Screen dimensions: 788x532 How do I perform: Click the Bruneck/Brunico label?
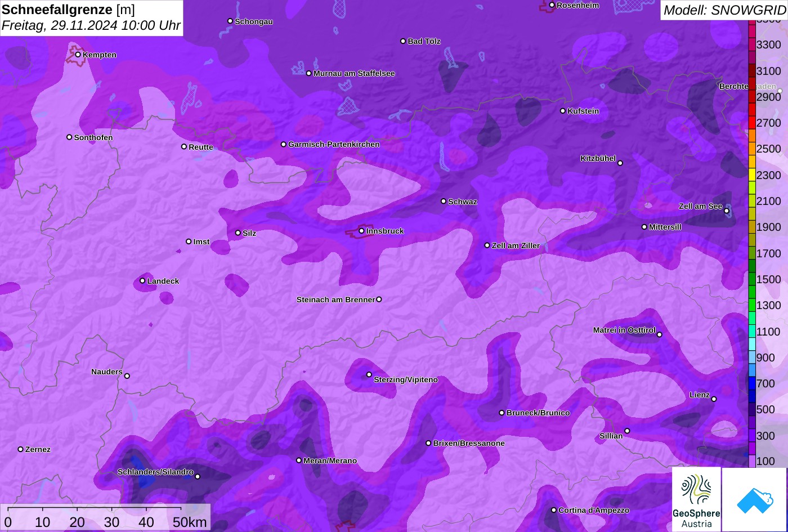tap(538, 413)
